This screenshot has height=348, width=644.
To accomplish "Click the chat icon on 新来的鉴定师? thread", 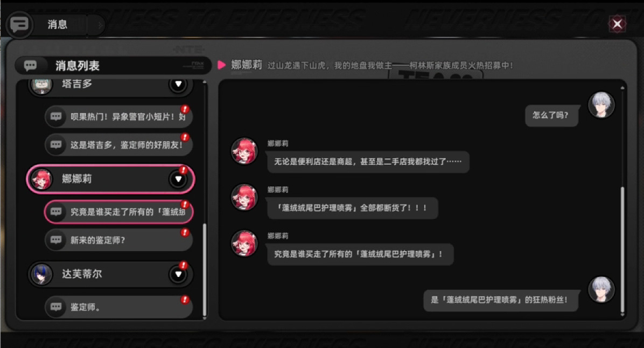I will click(56, 240).
